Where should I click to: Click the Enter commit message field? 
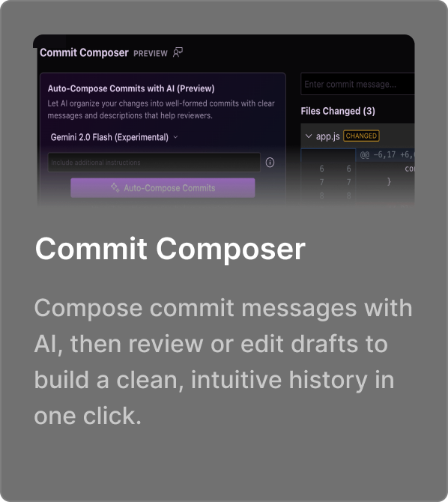click(x=357, y=84)
